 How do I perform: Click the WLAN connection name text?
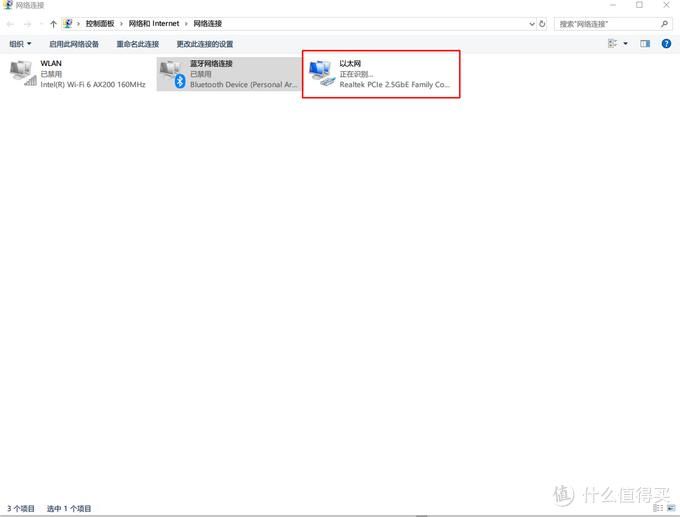[x=51, y=63]
